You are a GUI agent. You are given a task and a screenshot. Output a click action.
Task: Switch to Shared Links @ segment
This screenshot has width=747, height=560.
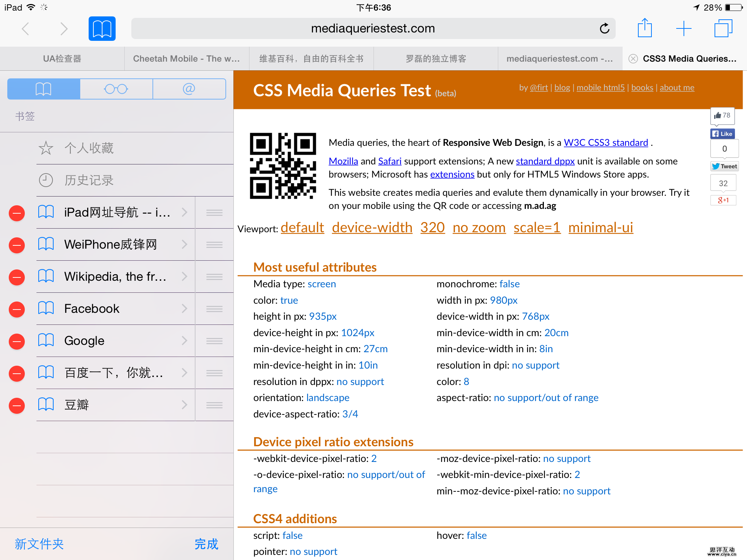[x=189, y=89]
